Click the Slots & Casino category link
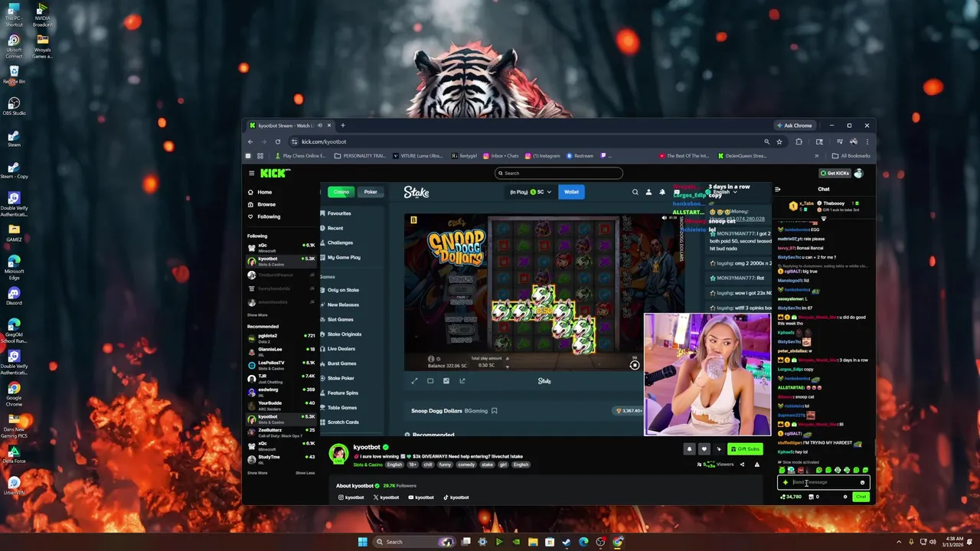This screenshot has width=980, height=551. (367, 465)
